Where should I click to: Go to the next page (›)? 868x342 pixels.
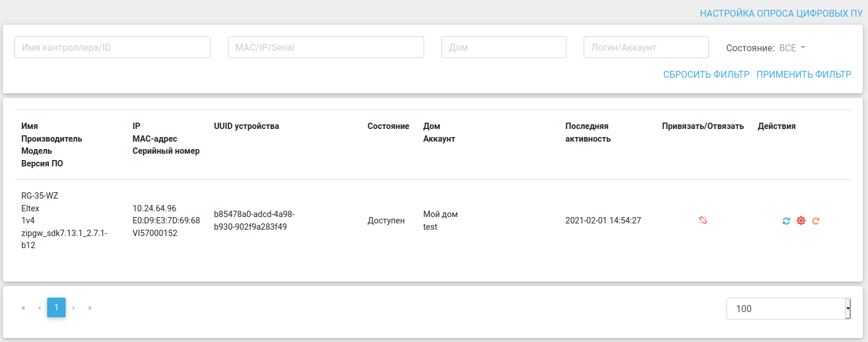(73, 308)
